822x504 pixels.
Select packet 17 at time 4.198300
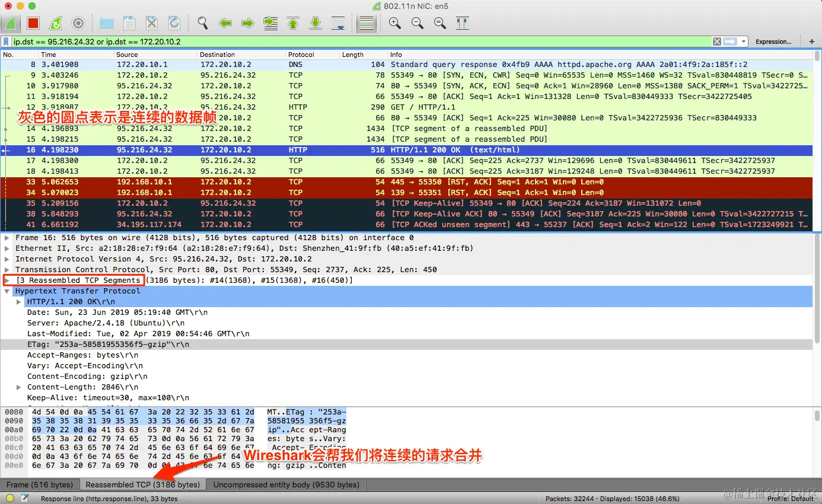406,161
